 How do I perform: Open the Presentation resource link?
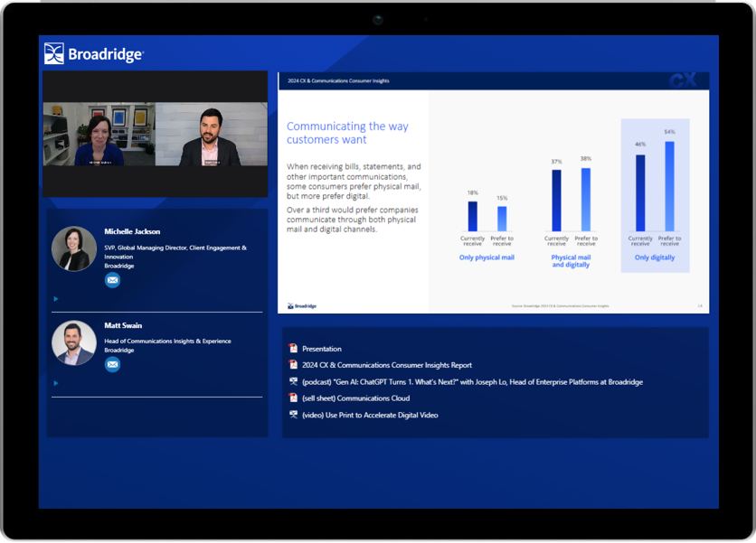[x=322, y=349]
